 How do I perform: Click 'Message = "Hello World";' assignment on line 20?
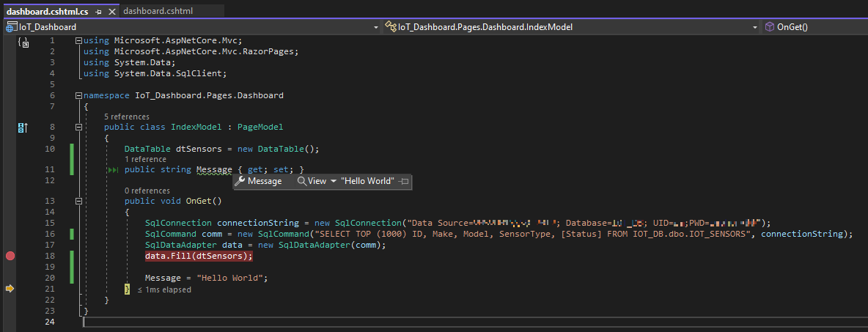(x=207, y=278)
